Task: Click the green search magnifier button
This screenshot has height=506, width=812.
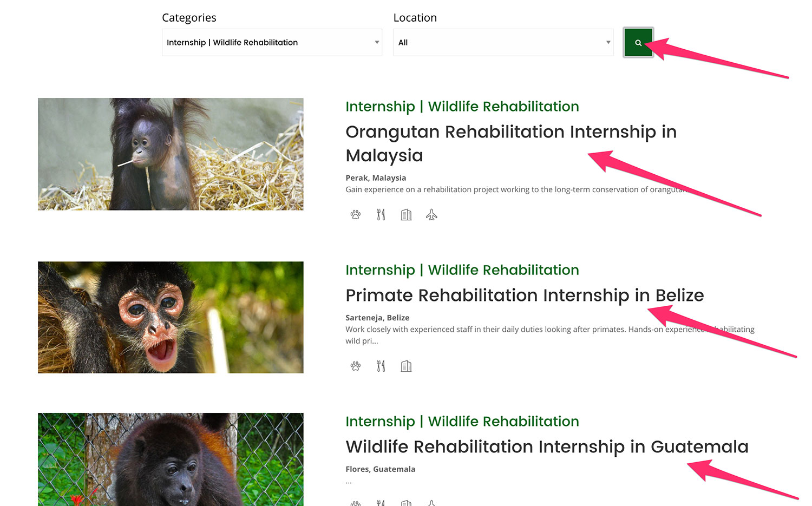Action: pos(638,42)
